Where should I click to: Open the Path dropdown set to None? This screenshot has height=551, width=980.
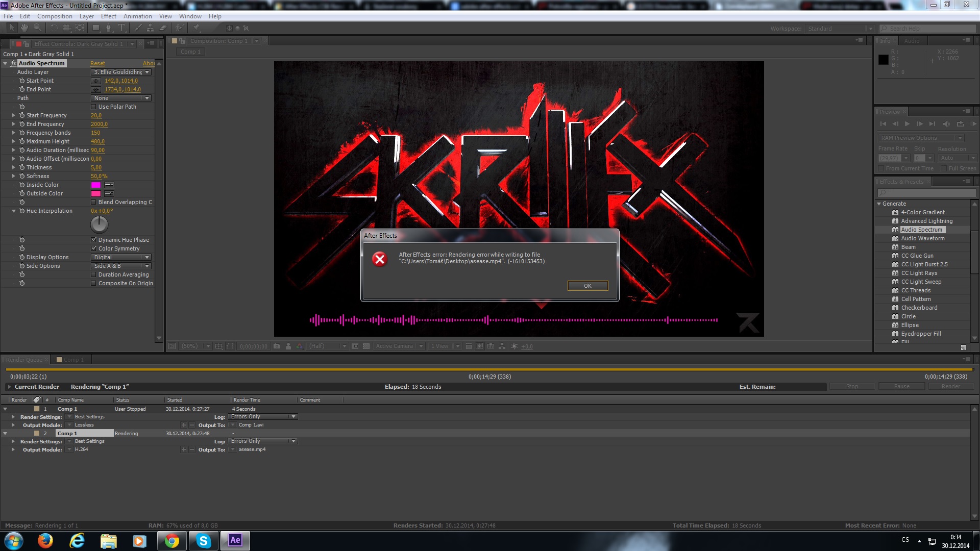[x=121, y=98]
